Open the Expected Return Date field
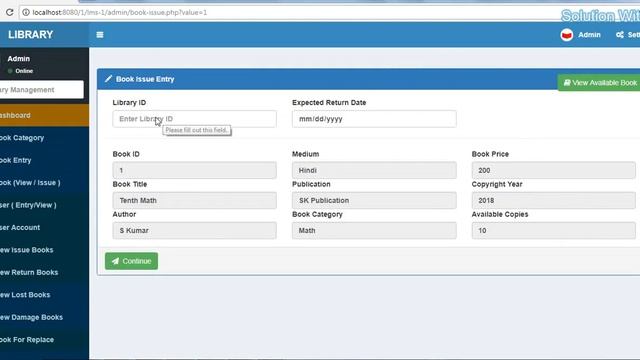The width and height of the screenshot is (640, 360). 374,119
